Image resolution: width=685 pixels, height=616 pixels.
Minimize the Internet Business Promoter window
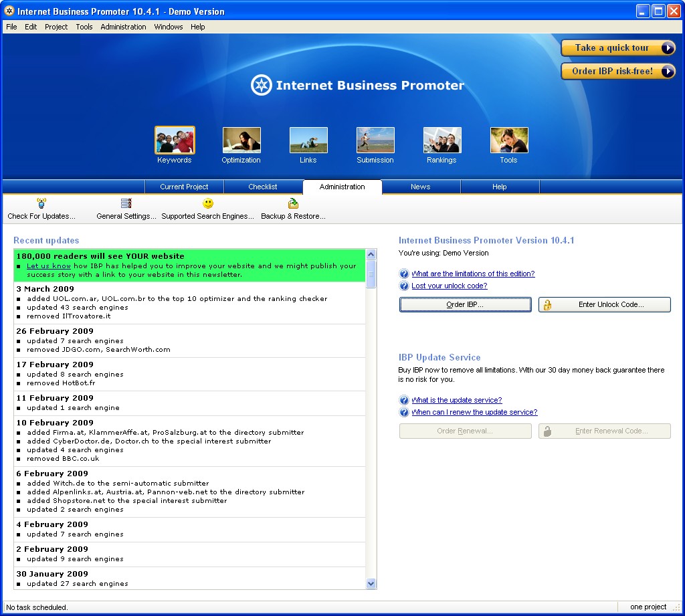coord(643,11)
